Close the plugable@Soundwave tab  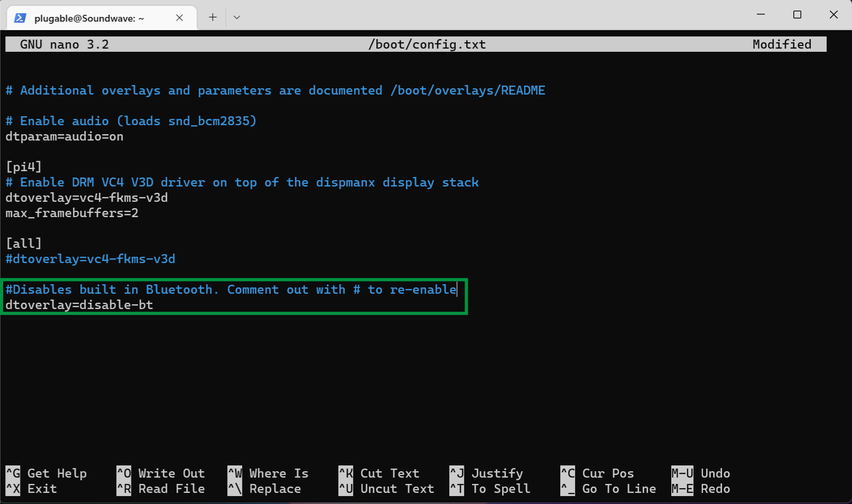click(x=180, y=18)
